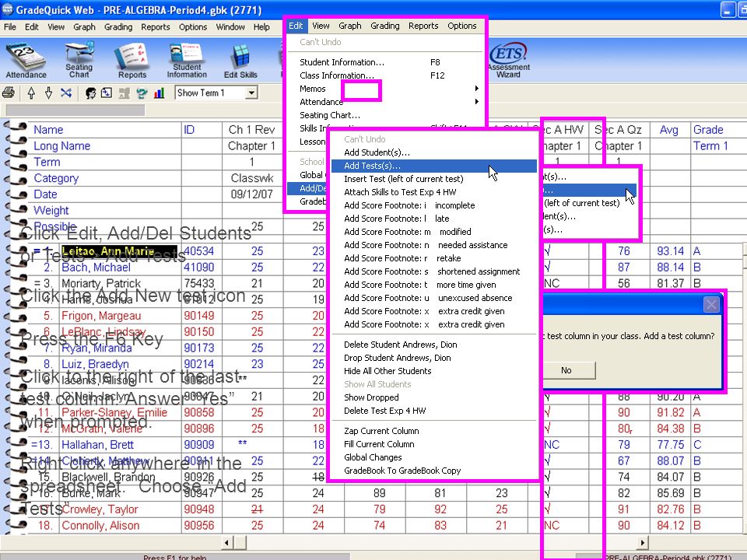
Task: Close the add test column dialog
Action: click(x=711, y=304)
